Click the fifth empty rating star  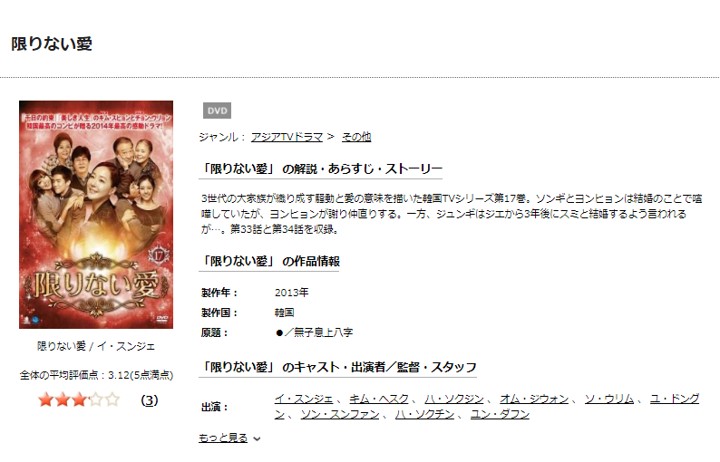[112, 400]
